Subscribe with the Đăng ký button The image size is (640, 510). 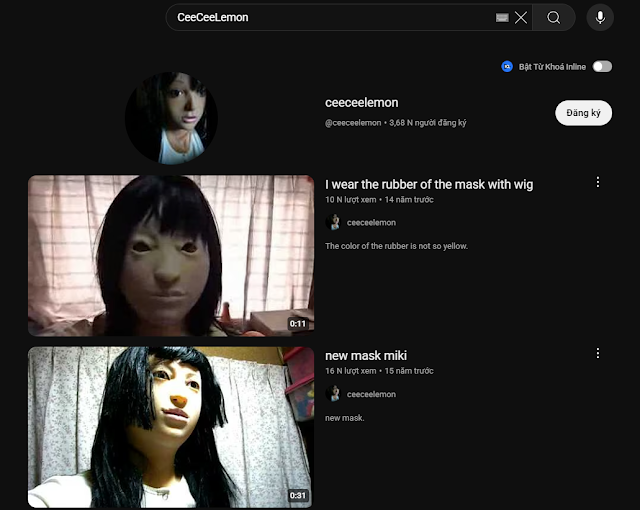[x=583, y=113]
